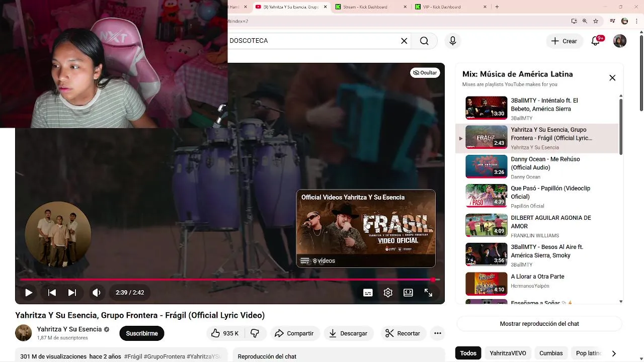Close the YouTube browser tab
This screenshot has height=362, width=644.
325,7
